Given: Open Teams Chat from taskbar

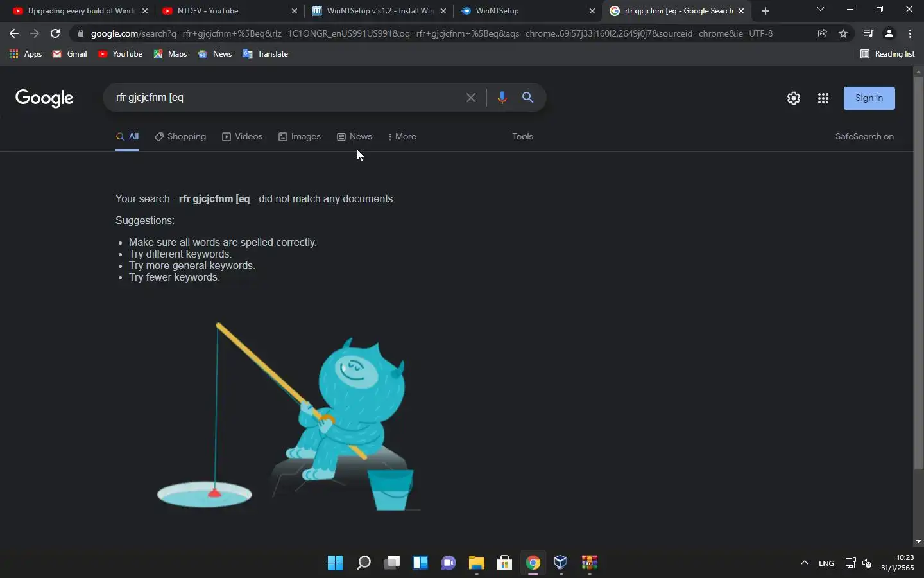Looking at the screenshot, I should [x=448, y=563].
